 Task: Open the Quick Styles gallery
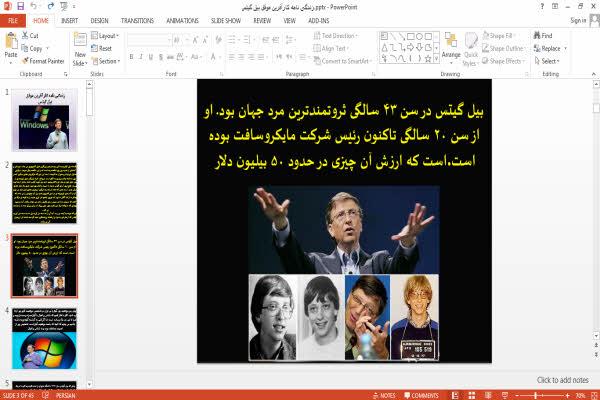(471, 50)
